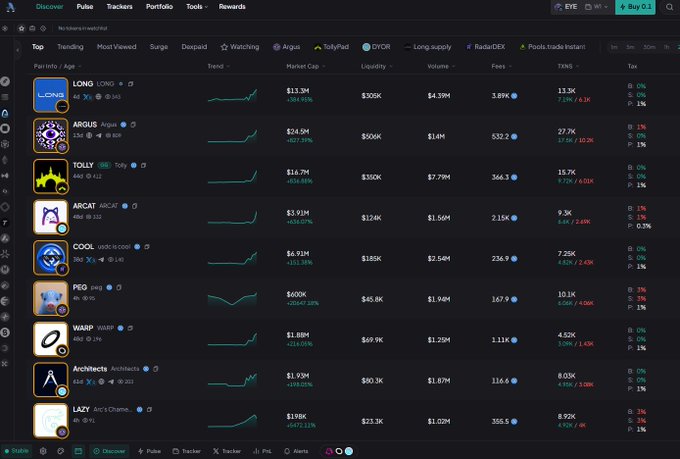The image size is (680, 459).
Task: Select the RadarDEX filter tab
Action: [x=485, y=47]
